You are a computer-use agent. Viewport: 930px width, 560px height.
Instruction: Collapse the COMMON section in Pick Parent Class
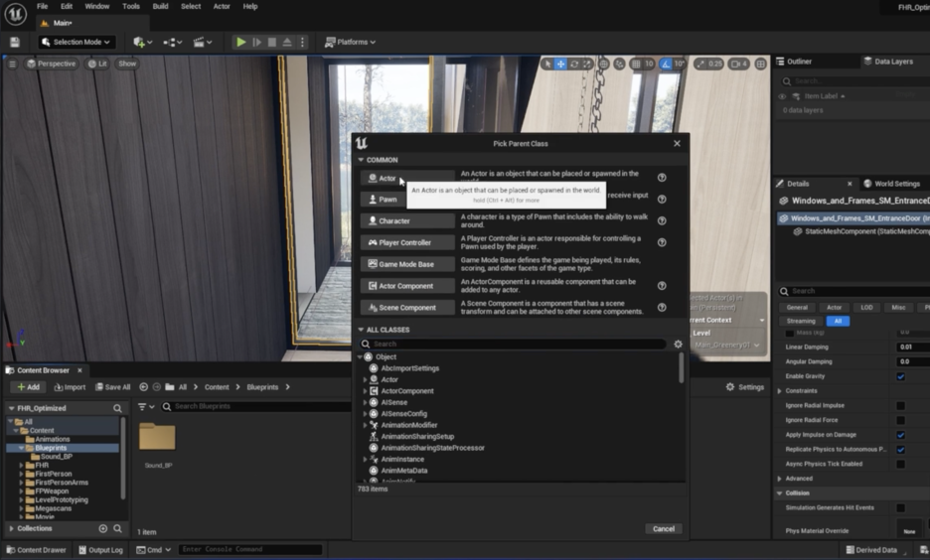pos(361,160)
